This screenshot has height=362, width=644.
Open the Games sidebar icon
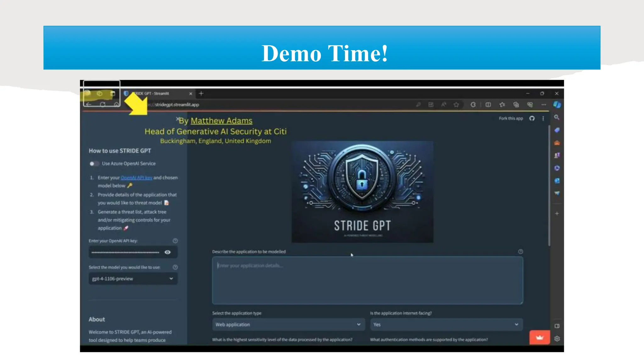pos(557,155)
